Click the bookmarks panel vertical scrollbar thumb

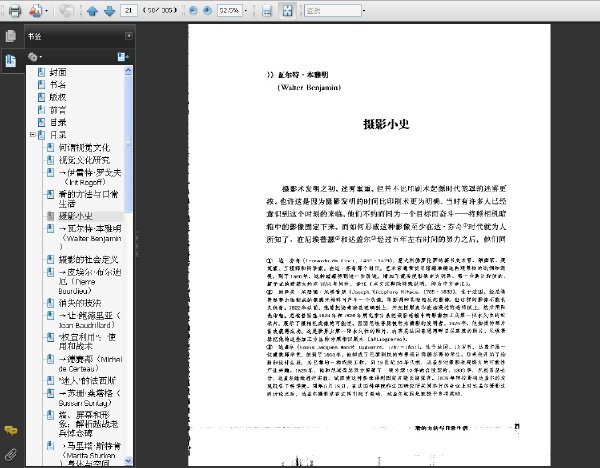click(x=128, y=143)
